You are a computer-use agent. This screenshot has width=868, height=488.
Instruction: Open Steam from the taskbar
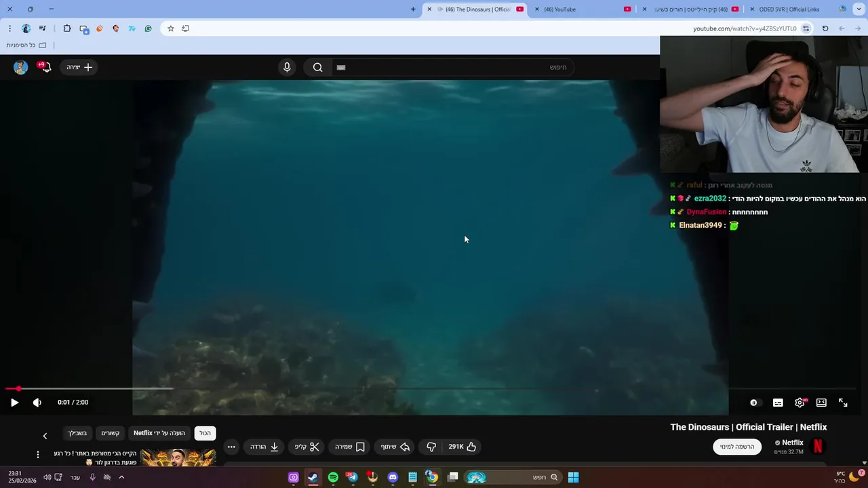point(313,477)
